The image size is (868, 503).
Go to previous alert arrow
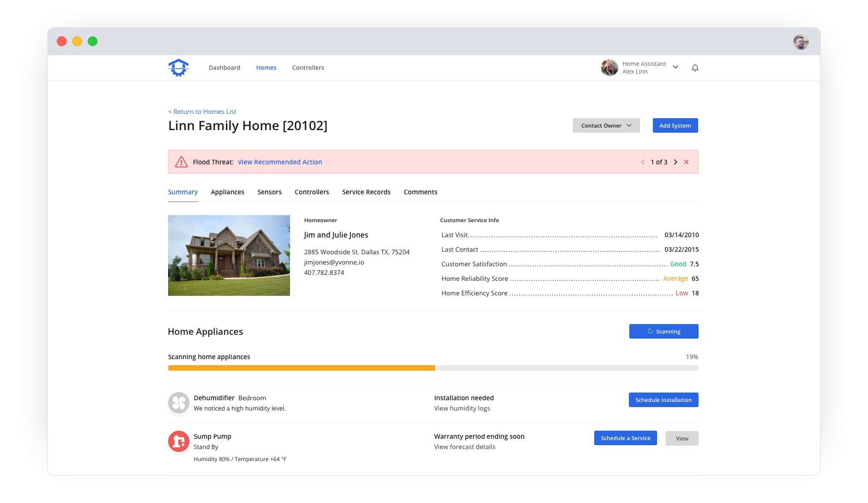point(643,162)
